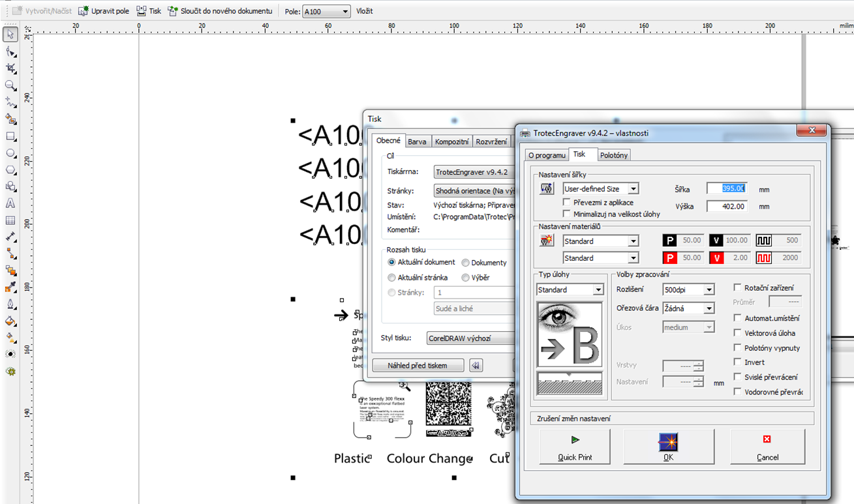This screenshot has width=854, height=504.
Task: Expand the User-defined Size dropdown
Action: pyautogui.click(x=632, y=189)
